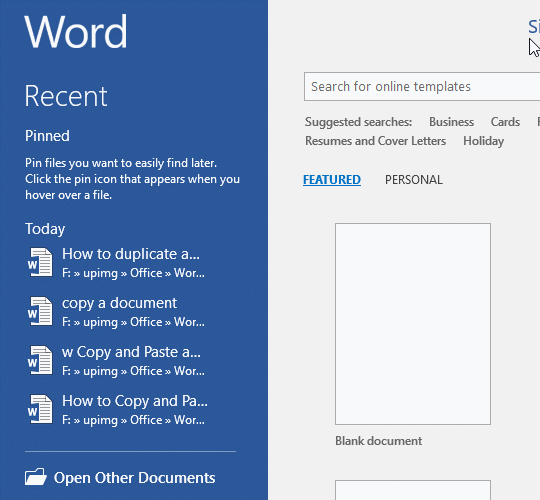The width and height of the screenshot is (540, 500).
Task: Select the Cards suggested search
Action: (x=505, y=122)
